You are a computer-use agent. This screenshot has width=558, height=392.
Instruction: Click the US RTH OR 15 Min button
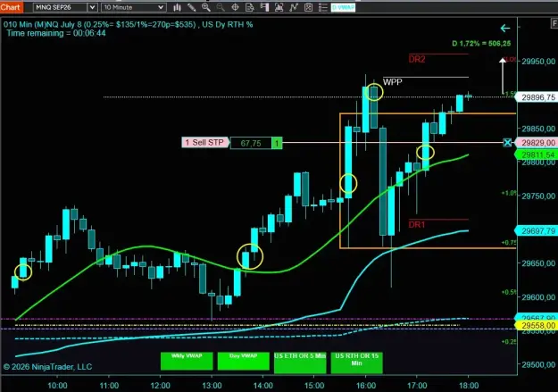(356, 363)
